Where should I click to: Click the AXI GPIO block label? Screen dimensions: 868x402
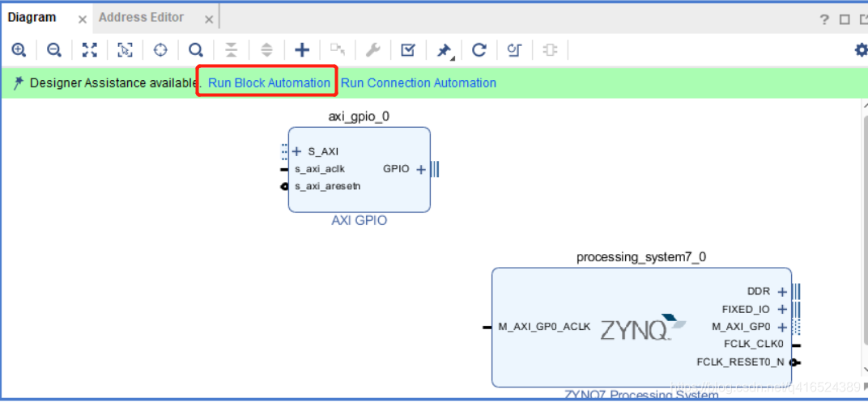click(360, 221)
